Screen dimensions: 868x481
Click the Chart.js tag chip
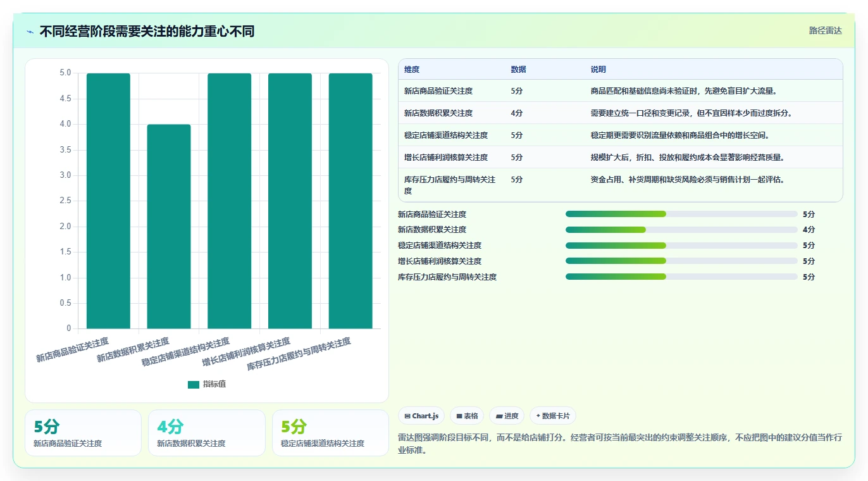pos(421,416)
